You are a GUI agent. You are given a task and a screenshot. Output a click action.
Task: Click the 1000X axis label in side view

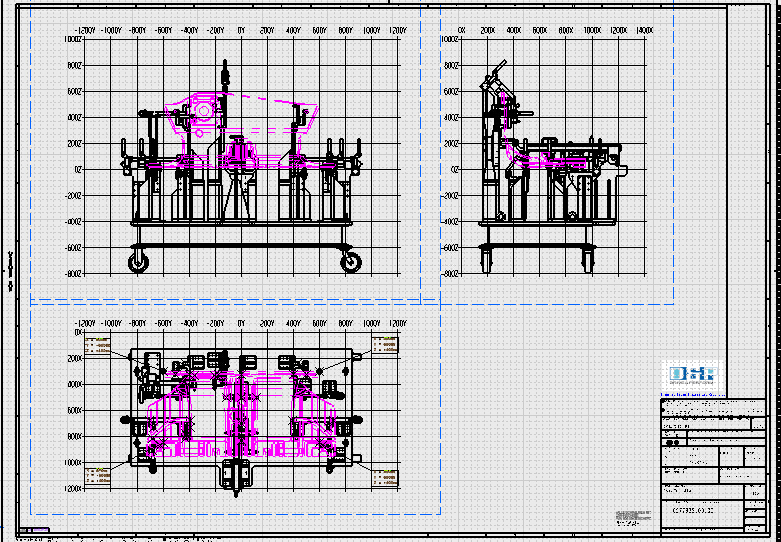[593, 31]
